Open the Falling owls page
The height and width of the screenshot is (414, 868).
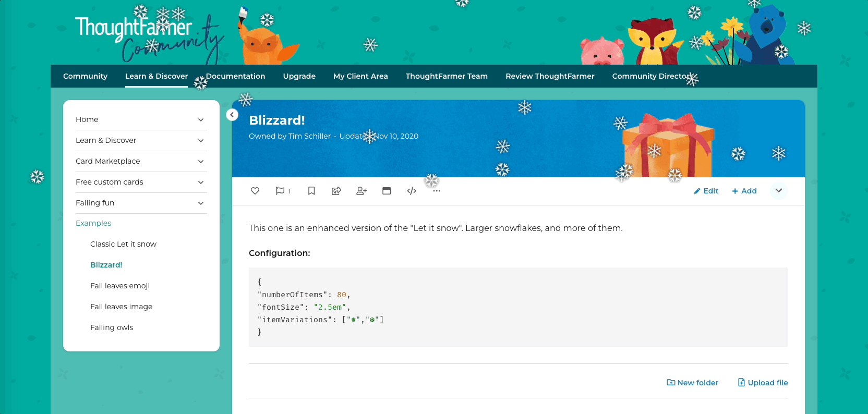(112, 327)
